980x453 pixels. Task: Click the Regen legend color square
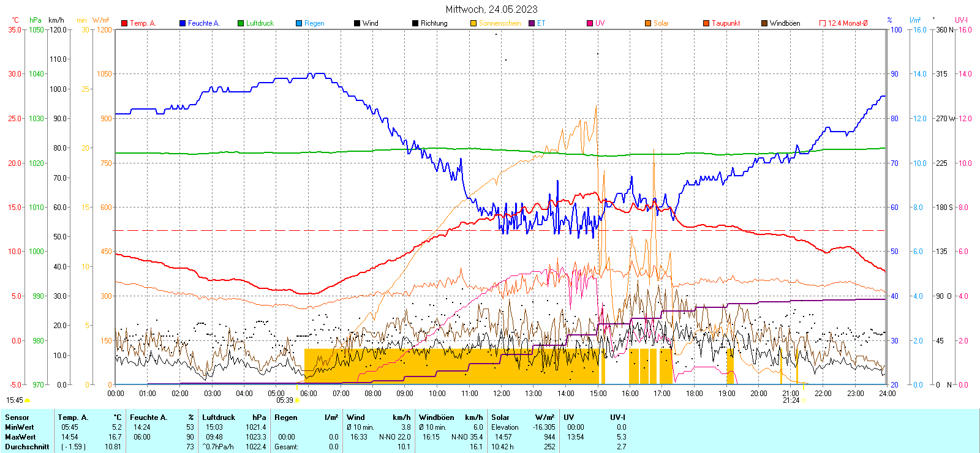[299, 23]
